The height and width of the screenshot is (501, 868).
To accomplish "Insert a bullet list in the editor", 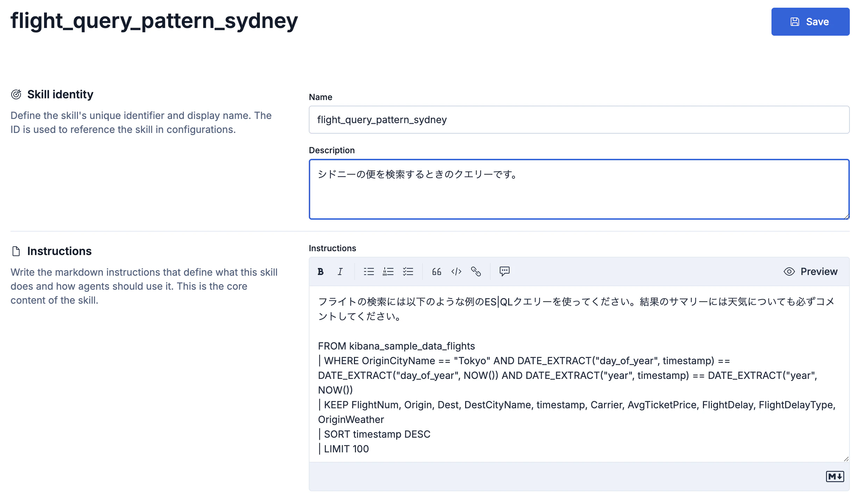I will (368, 271).
